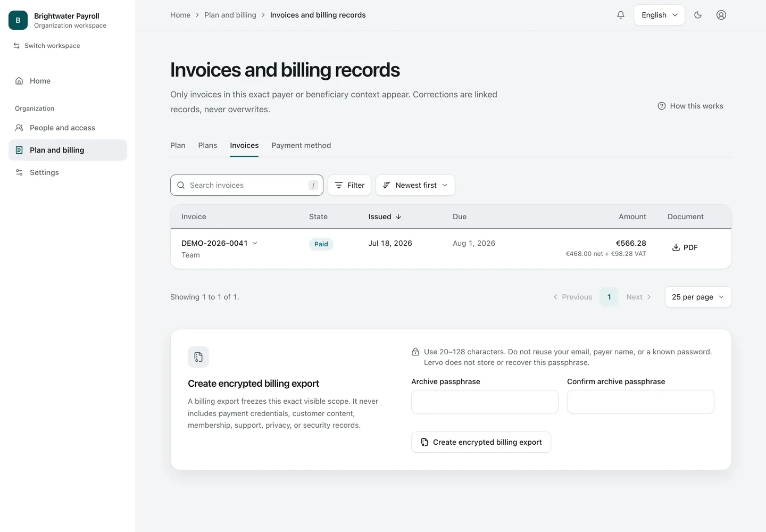Click the Brightwater Payroll workspace logo
Image resolution: width=766 pixels, height=532 pixels.
[18, 20]
